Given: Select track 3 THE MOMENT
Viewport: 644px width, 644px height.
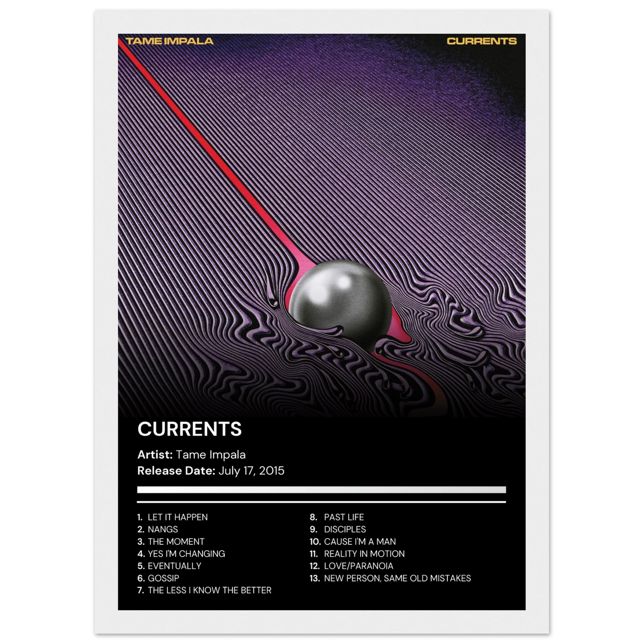Looking at the screenshot, I should 176,542.
